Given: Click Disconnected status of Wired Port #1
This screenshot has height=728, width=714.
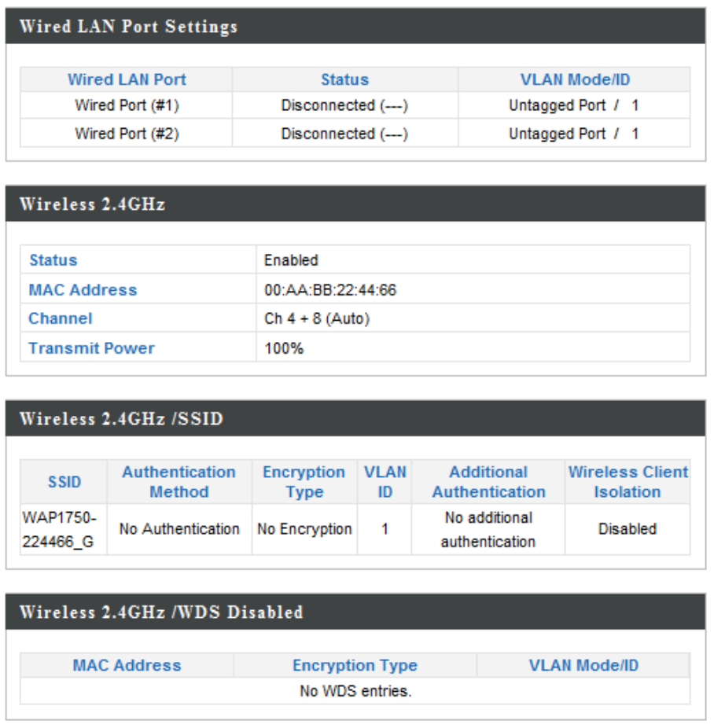Looking at the screenshot, I should coord(344,105).
